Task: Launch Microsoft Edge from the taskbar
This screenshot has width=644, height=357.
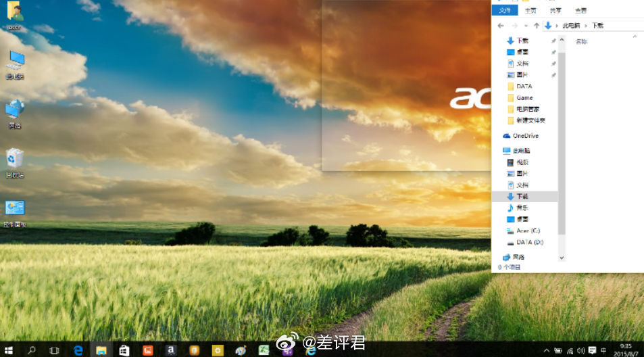Action: 78,350
